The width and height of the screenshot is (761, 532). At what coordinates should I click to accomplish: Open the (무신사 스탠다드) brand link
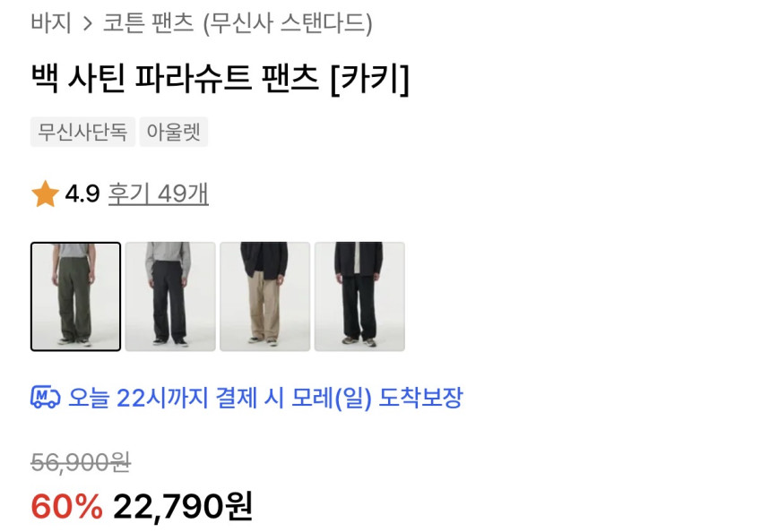(288, 23)
